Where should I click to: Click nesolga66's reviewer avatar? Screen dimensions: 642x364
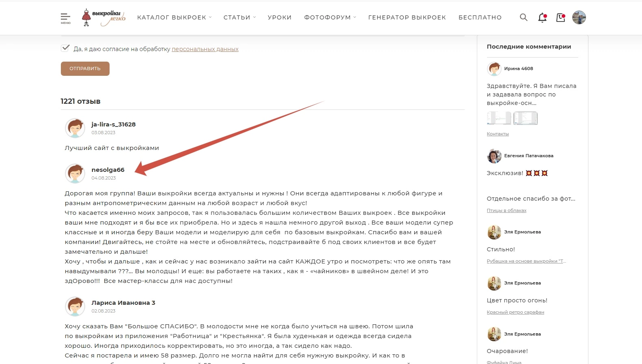(75, 173)
